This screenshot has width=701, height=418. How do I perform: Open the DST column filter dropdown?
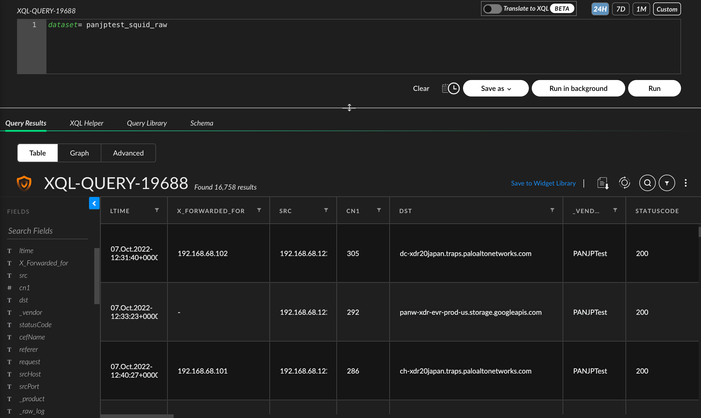click(x=552, y=211)
